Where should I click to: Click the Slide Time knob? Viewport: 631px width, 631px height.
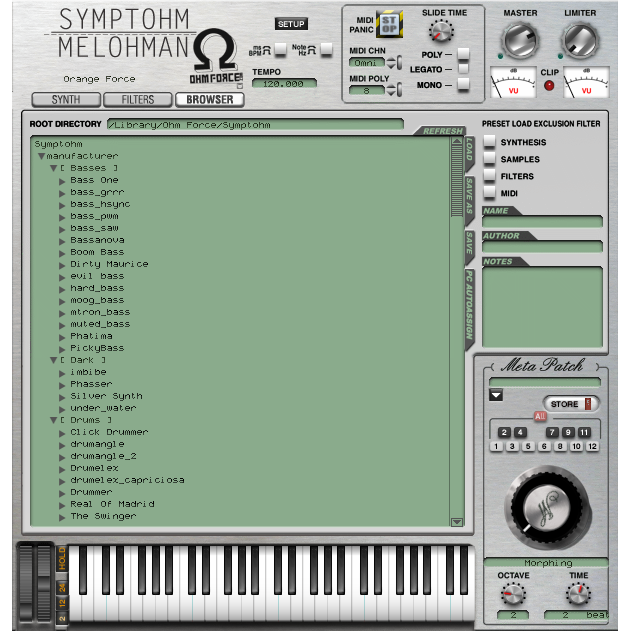[x=441, y=31]
